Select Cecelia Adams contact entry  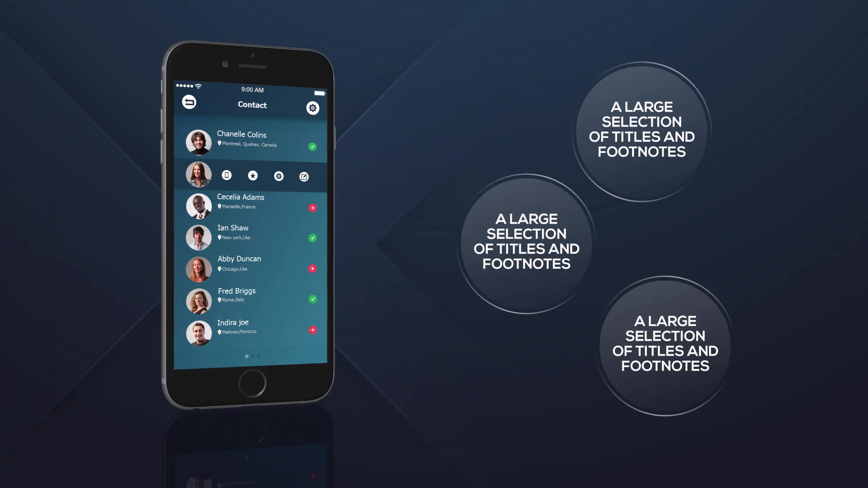pyautogui.click(x=251, y=202)
